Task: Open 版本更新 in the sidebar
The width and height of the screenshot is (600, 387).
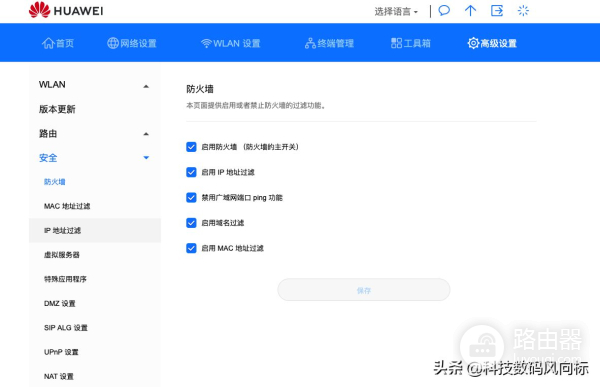Action: (x=57, y=109)
